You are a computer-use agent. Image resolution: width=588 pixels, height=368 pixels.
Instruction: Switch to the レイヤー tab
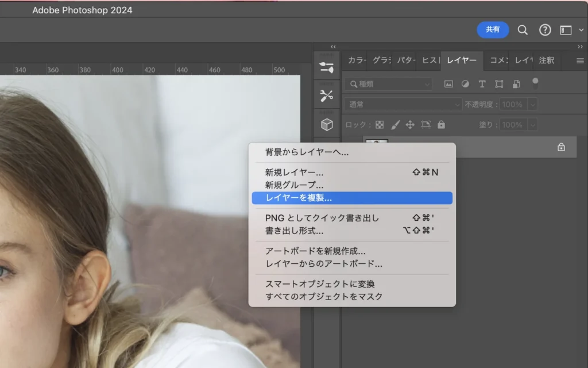tap(462, 60)
